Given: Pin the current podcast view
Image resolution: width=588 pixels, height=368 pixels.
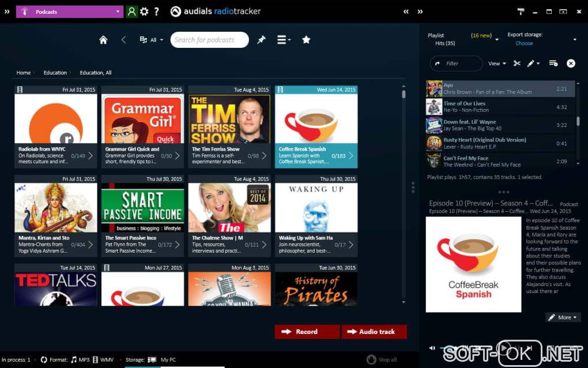Looking at the screenshot, I should coord(261,40).
